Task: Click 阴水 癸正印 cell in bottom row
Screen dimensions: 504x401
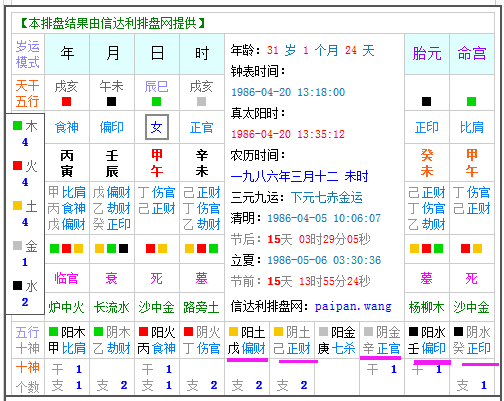Action: point(472,340)
